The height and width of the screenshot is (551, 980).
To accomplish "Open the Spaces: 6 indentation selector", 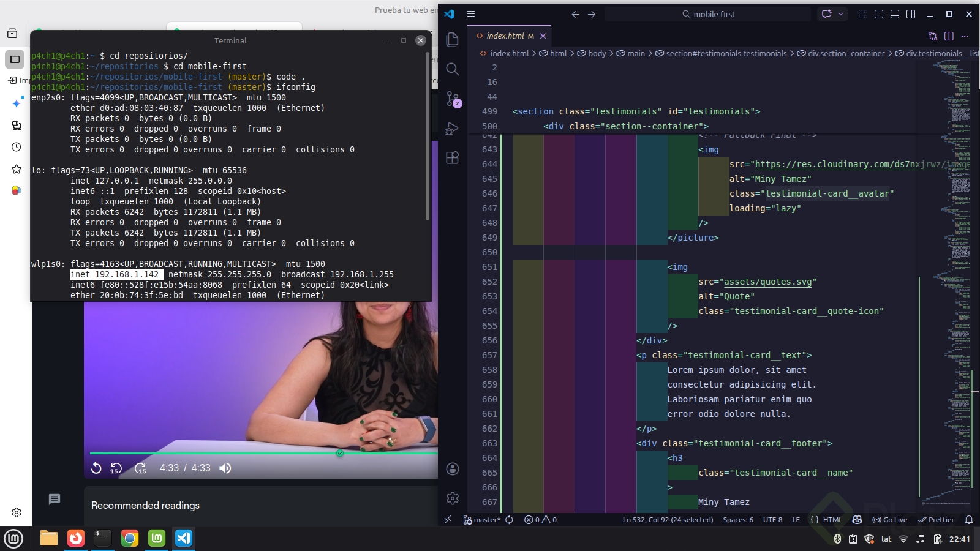I will (737, 520).
